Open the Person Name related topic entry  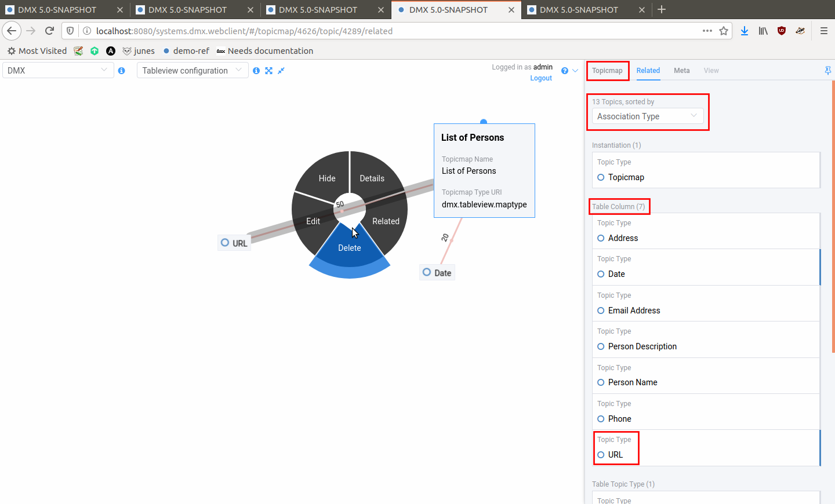coord(632,382)
